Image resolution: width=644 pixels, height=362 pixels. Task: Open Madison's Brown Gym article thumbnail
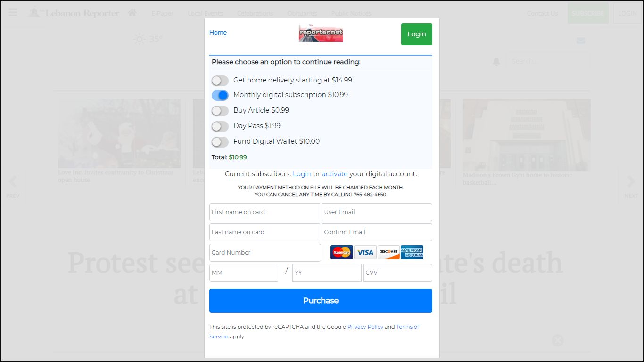point(527,135)
